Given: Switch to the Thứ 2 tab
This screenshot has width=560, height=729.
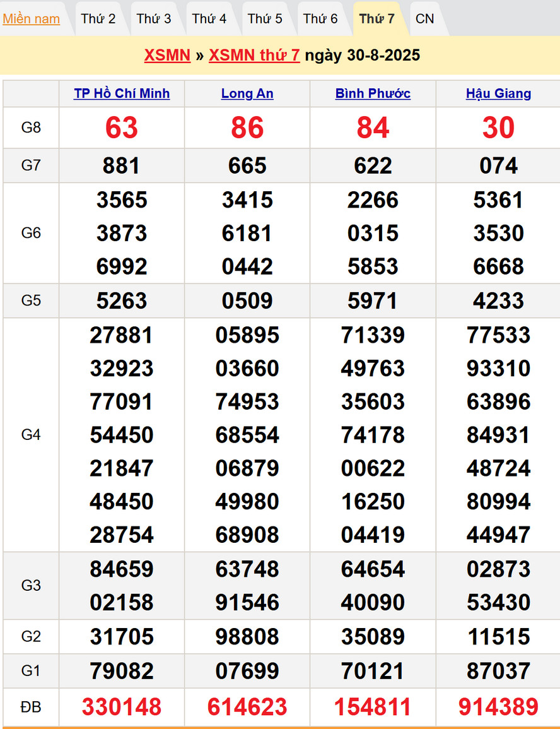Looking at the screenshot, I should (98, 19).
